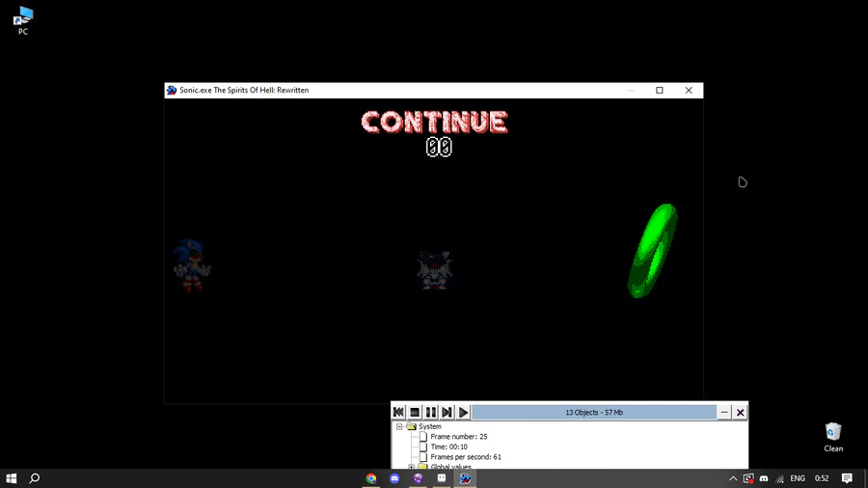Image resolution: width=868 pixels, height=488 pixels.
Task: Open the purple globe app on taskbar
Action: (x=418, y=478)
